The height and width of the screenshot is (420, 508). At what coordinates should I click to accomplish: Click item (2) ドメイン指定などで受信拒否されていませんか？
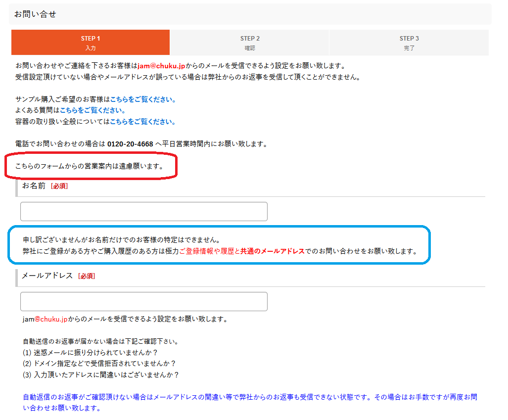[99, 364]
